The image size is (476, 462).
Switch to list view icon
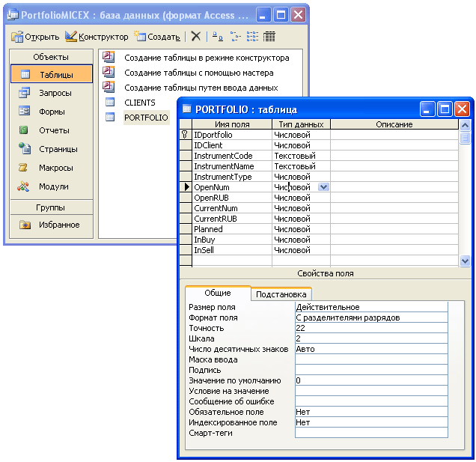252,37
